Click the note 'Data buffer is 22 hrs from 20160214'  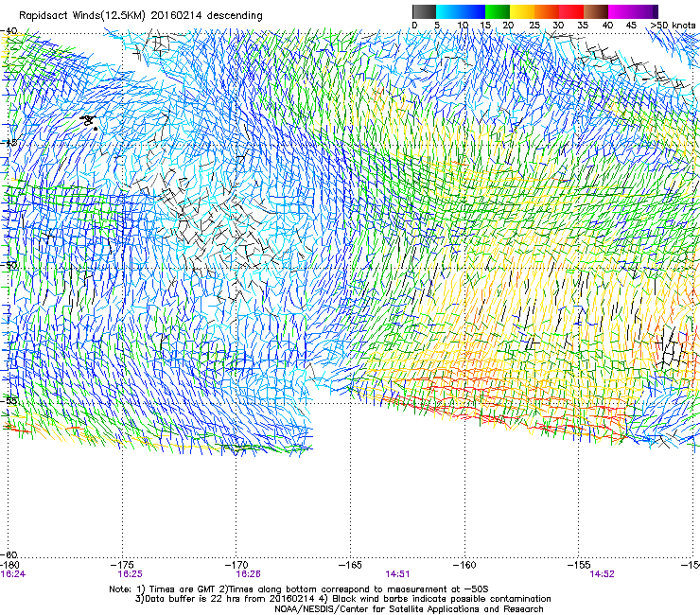(225, 599)
